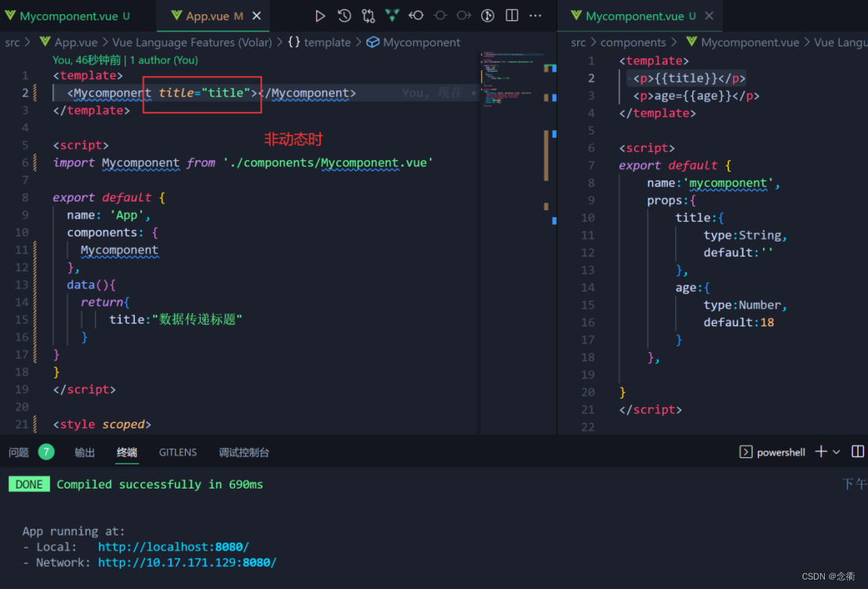Click the DONE badge in terminal
Viewport: 868px width, 589px height.
tap(29, 485)
